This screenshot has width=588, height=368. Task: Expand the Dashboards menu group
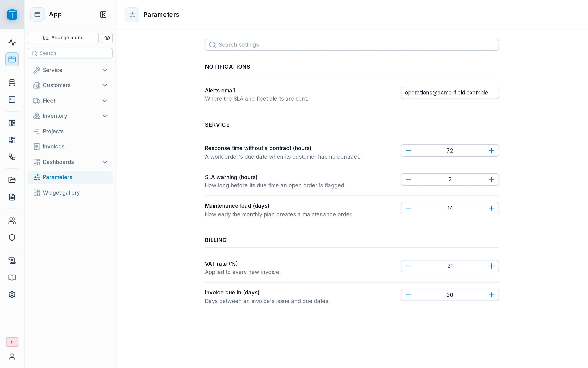pos(70,162)
